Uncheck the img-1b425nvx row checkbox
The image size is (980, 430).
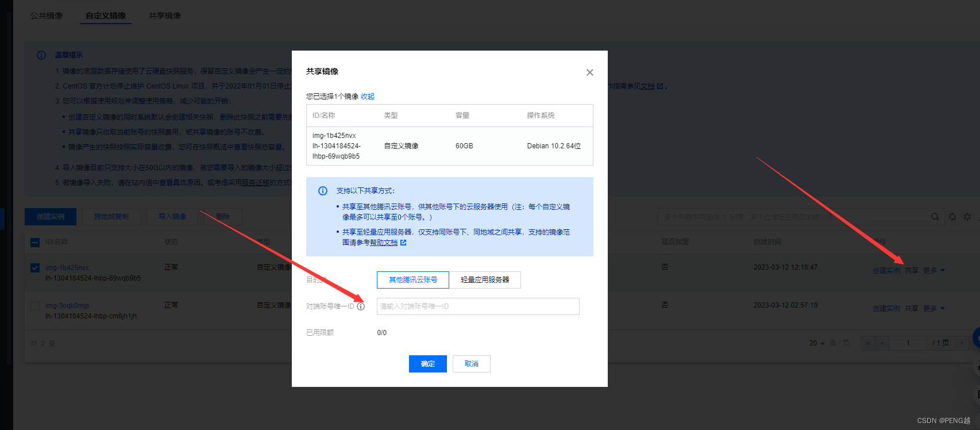35,268
